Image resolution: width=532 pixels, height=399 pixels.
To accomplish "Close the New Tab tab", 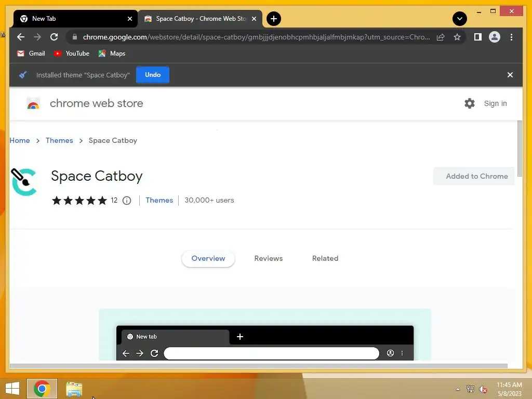I will (x=129, y=19).
